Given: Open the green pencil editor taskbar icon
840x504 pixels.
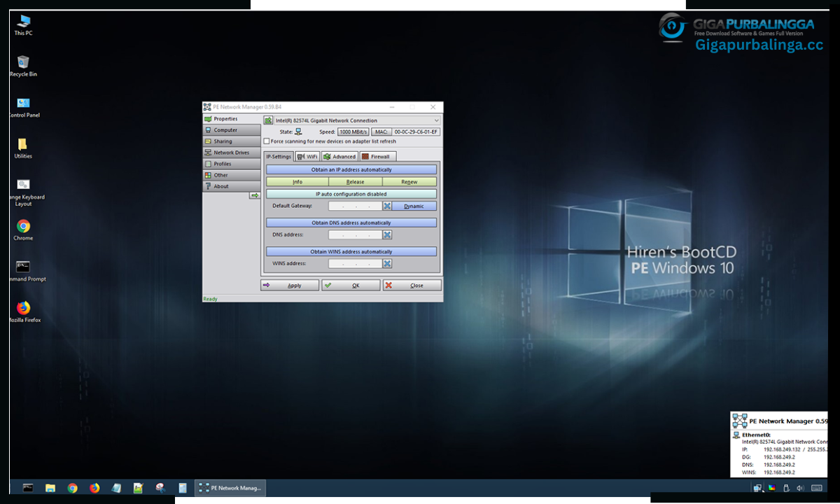Looking at the screenshot, I should (139, 488).
